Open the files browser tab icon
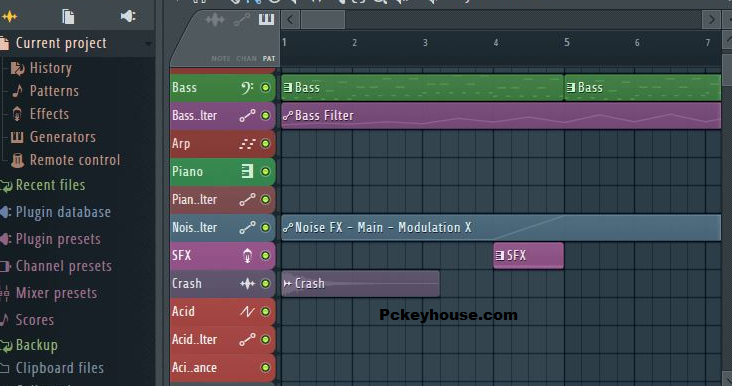The width and height of the screenshot is (732, 386). tap(68, 17)
